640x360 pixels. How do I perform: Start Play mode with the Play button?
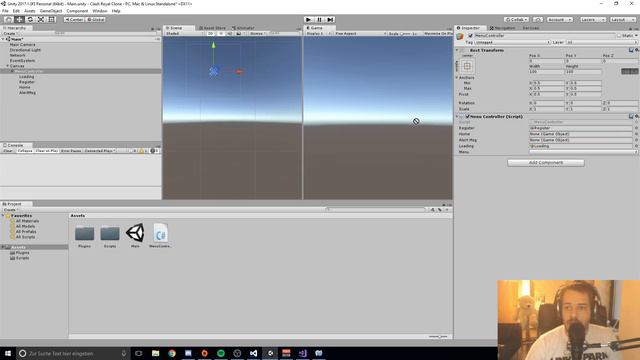point(309,20)
